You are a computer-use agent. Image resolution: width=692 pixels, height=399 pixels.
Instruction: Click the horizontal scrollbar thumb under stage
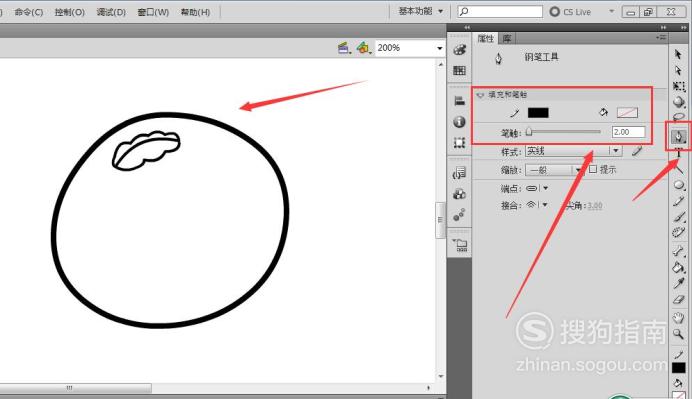point(75,388)
